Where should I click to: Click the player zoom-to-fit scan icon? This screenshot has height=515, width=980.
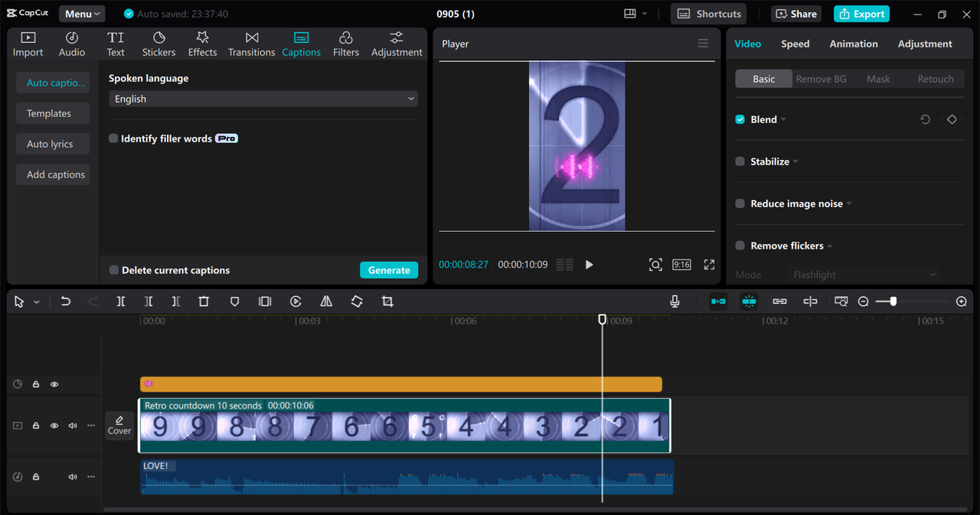pyautogui.click(x=655, y=264)
